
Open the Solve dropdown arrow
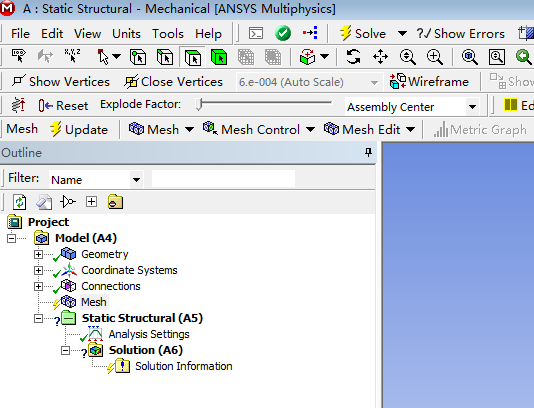click(x=402, y=33)
